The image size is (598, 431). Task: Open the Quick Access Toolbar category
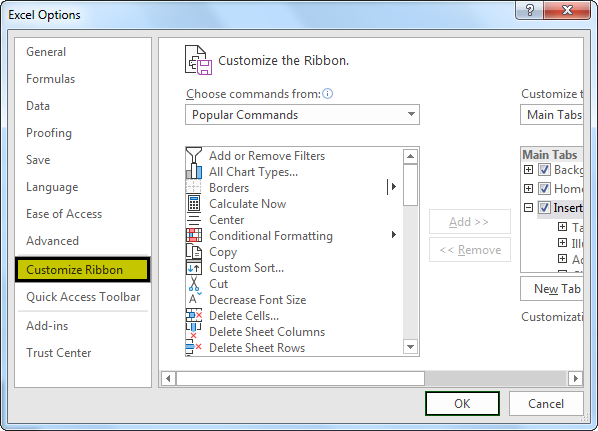pyautogui.click(x=83, y=297)
